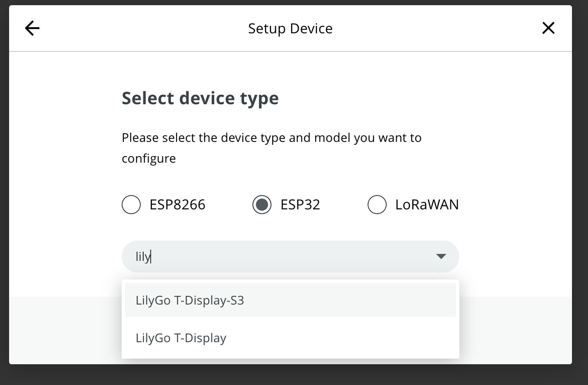Pick the LilyGo T-Display option
The height and width of the screenshot is (385, 588).
point(181,338)
